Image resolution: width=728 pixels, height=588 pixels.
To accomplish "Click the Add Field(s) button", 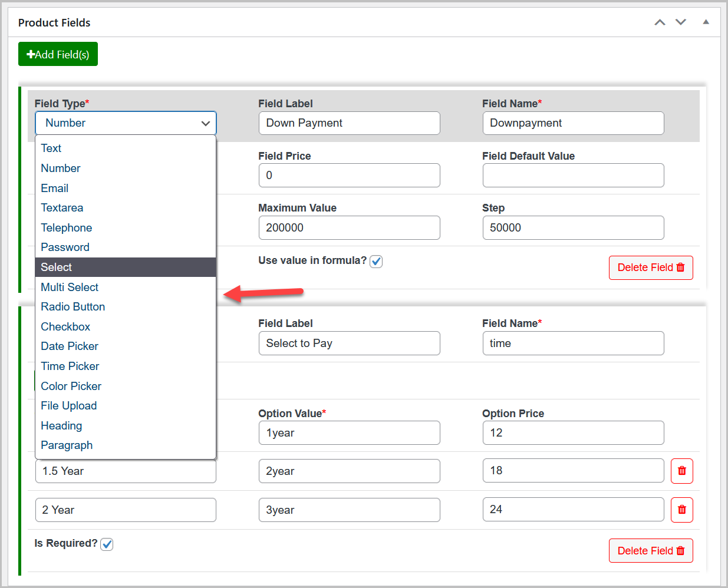I will [x=58, y=54].
